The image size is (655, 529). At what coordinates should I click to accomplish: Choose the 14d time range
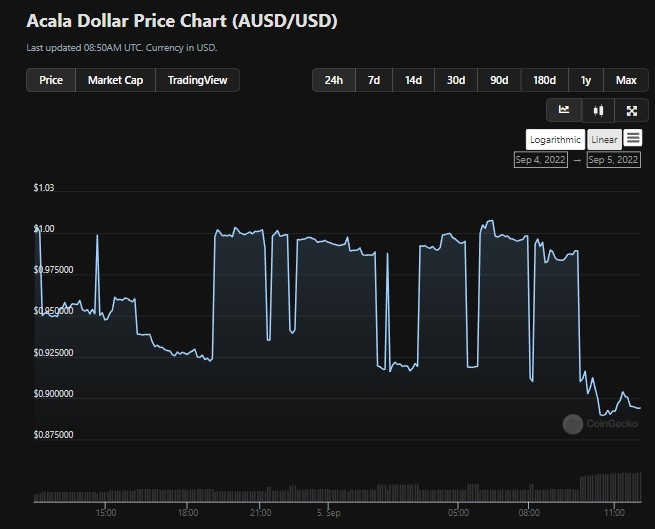point(413,80)
